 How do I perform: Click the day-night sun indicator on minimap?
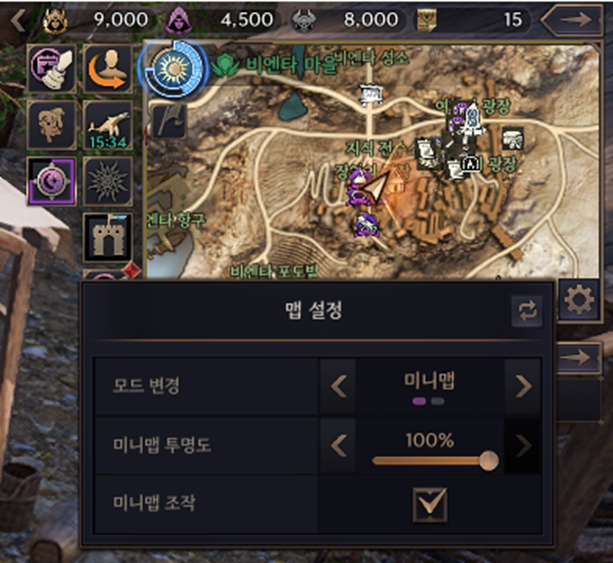click(173, 69)
